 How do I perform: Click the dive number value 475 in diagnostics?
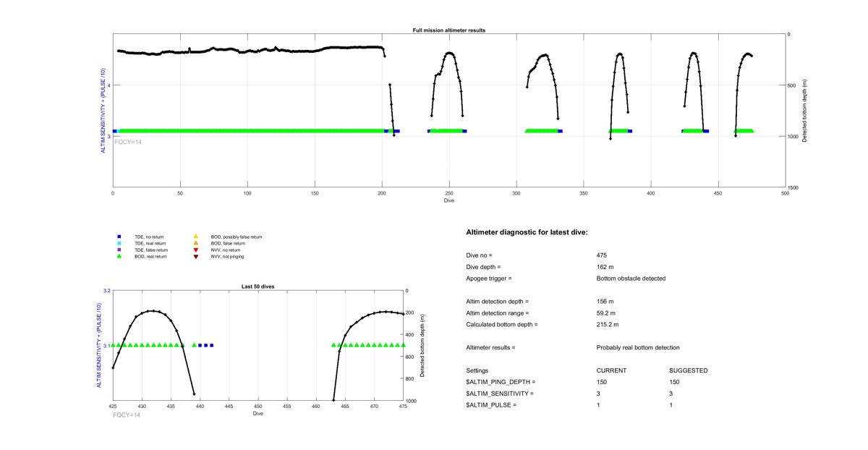click(x=602, y=255)
